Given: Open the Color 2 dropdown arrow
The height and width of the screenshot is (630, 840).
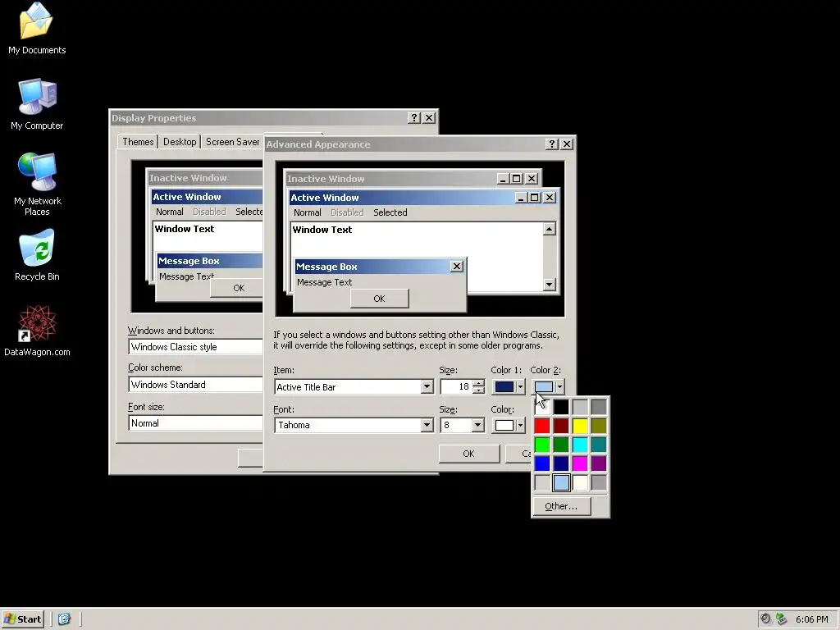Looking at the screenshot, I should point(559,386).
